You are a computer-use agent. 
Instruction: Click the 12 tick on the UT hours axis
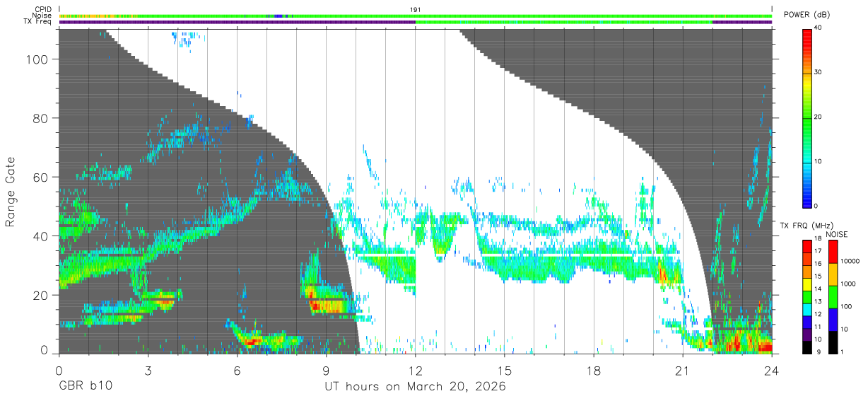pyautogui.click(x=415, y=369)
